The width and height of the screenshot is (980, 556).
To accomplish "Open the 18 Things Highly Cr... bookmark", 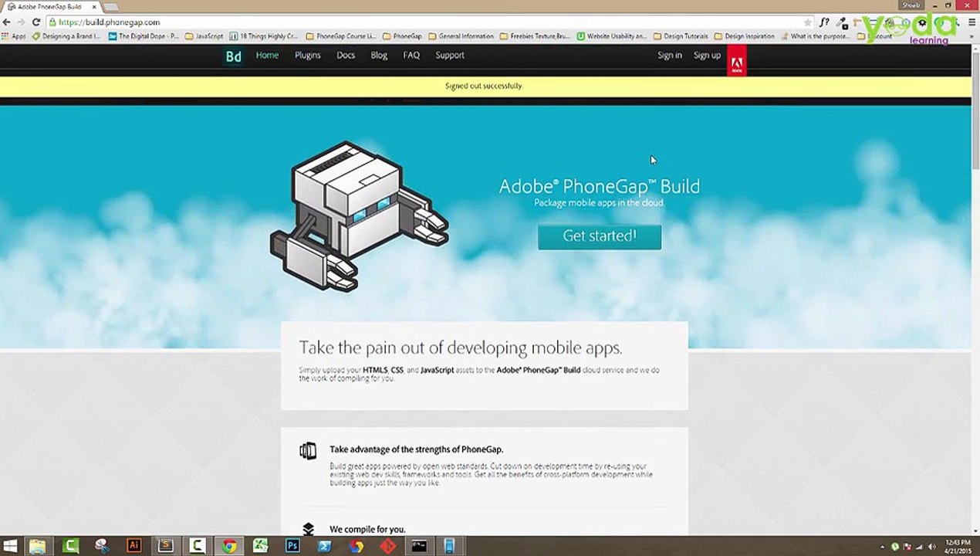I will pos(264,36).
